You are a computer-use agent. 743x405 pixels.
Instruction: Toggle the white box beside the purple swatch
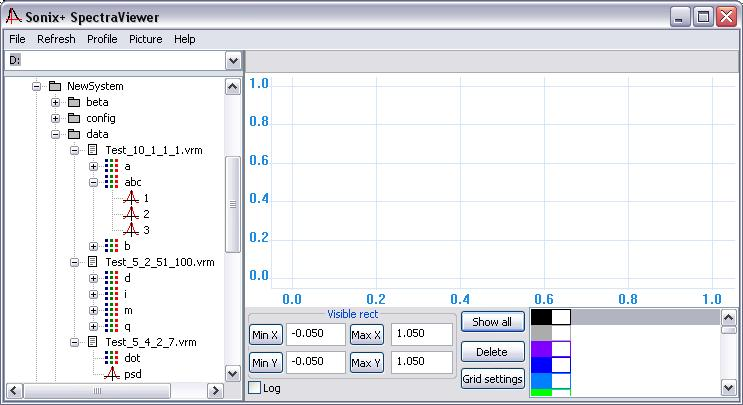coord(561,349)
